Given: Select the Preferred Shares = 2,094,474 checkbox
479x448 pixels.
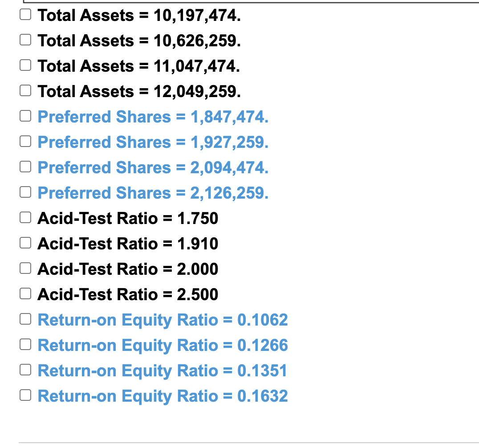Looking at the screenshot, I should (25, 167).
